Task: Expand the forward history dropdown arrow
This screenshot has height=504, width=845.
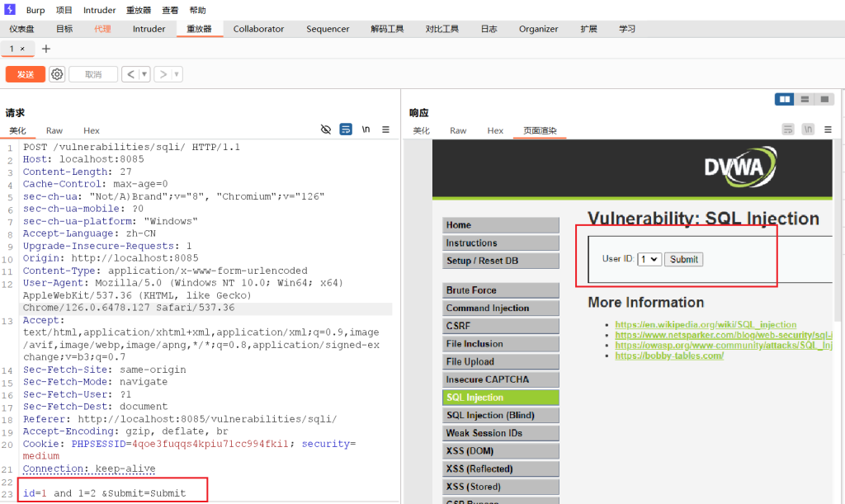Action: (177, 74)
